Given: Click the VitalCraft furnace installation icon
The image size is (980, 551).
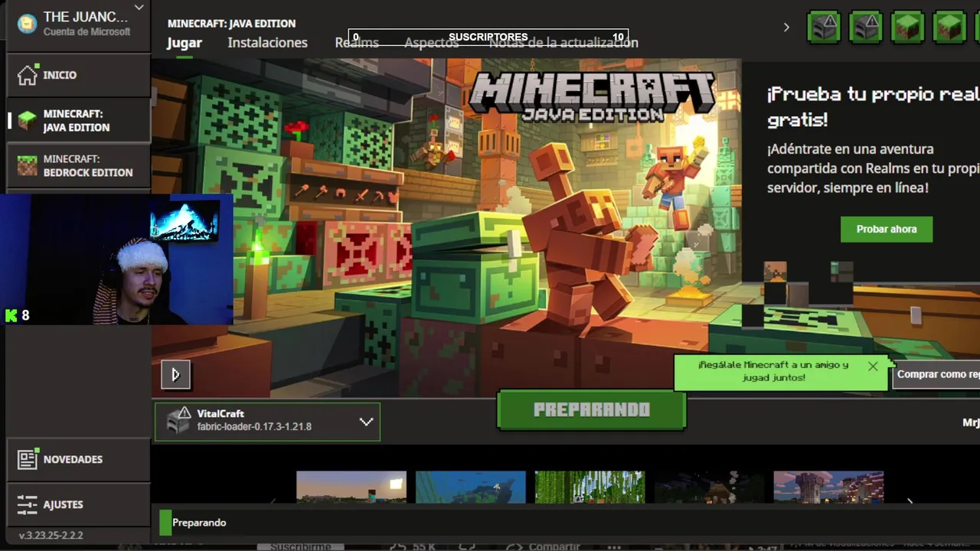Looking at the screenshot, I should [x=178, y=422].
